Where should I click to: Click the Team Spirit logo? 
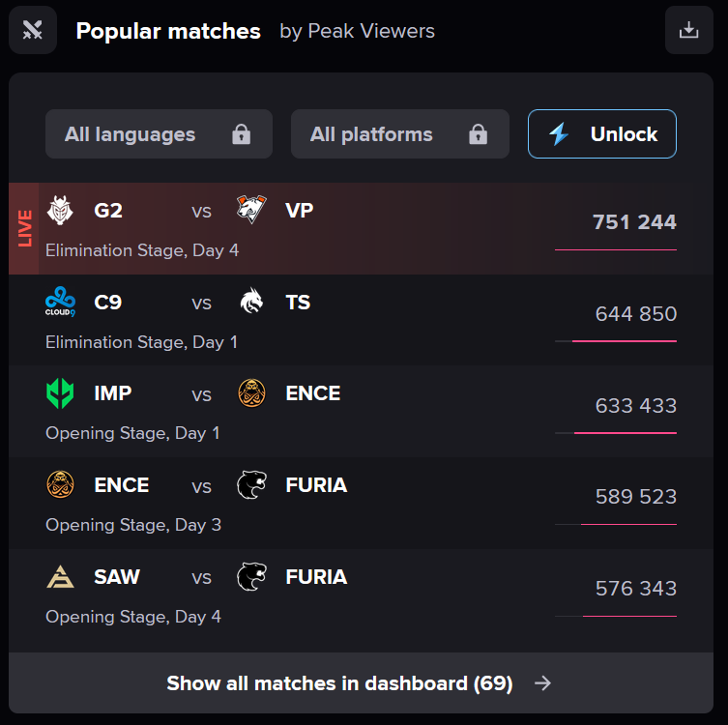point(251,303)
